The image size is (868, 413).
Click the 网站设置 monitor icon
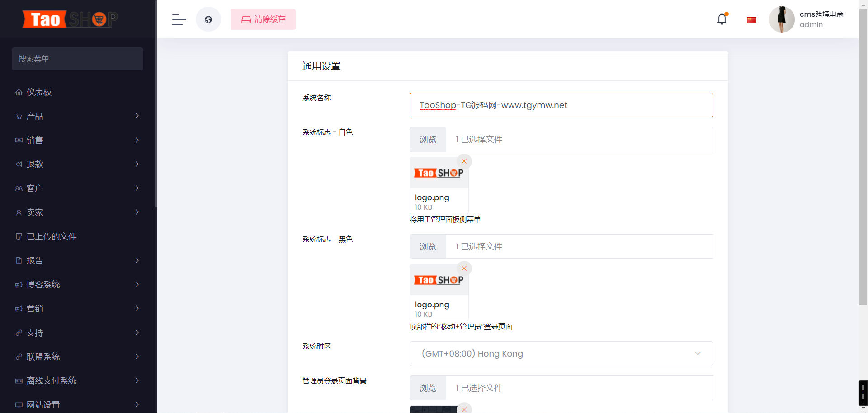click(x=19, y=405)
